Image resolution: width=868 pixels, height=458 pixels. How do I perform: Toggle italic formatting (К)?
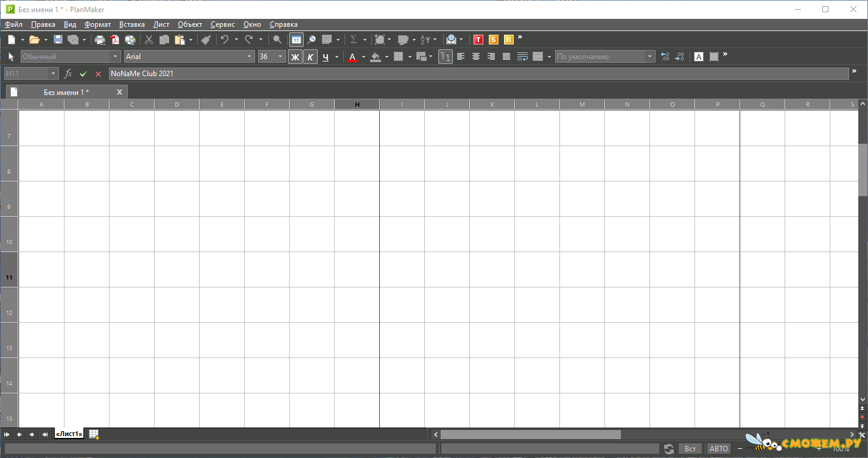[x=310, y=57]
